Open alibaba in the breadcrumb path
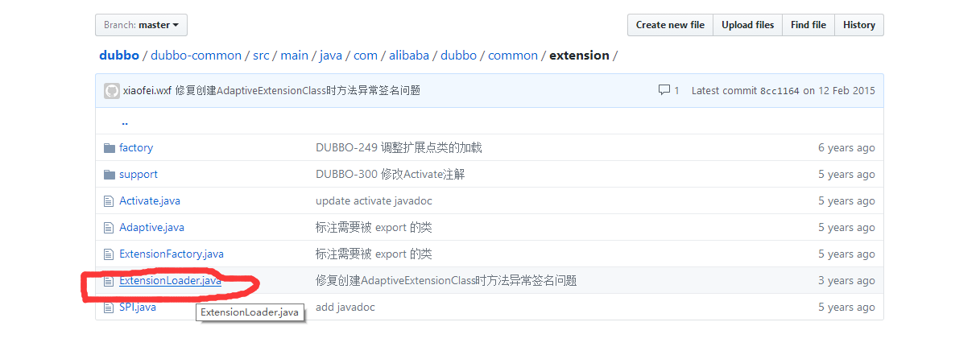The width and height of the screenshot is (980, 351). [x=409, y=56]
